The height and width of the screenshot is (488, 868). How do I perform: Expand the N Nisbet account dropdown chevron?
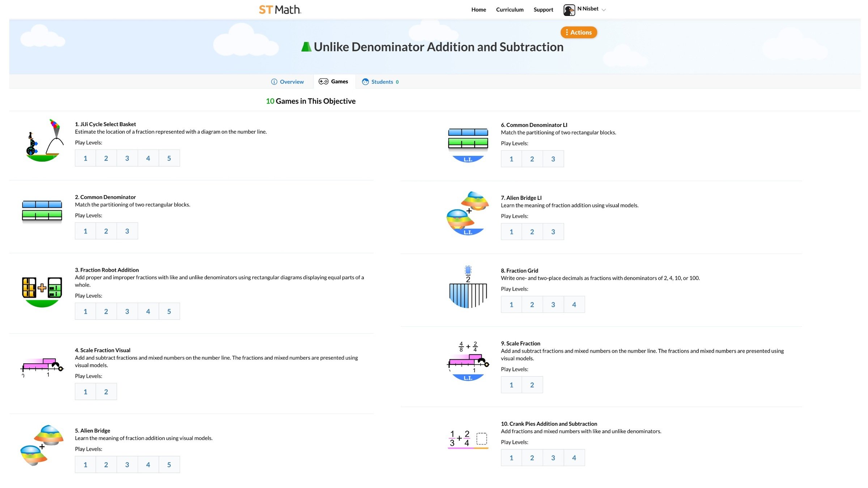[604, 10]
